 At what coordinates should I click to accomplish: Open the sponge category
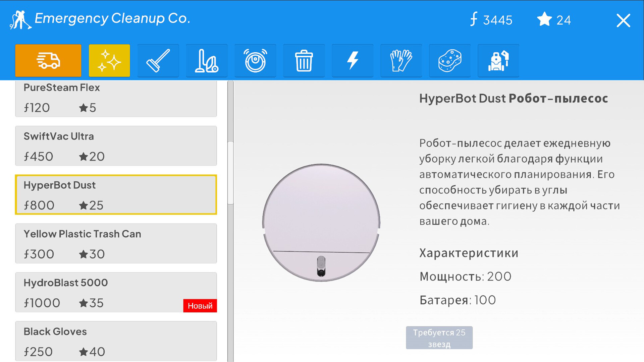point(450,61)
